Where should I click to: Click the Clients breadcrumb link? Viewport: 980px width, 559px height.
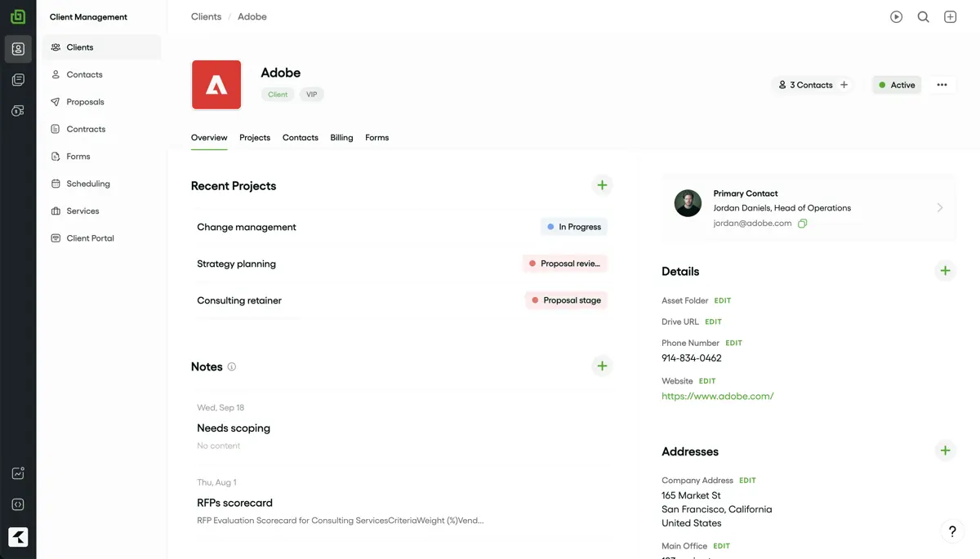pos(206,16)
